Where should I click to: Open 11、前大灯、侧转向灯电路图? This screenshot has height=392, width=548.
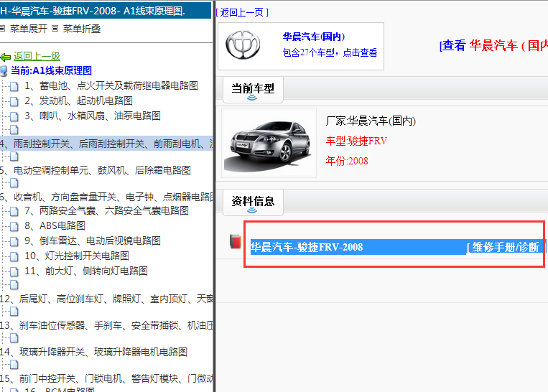pyautogui.click(x=86, y=271)
